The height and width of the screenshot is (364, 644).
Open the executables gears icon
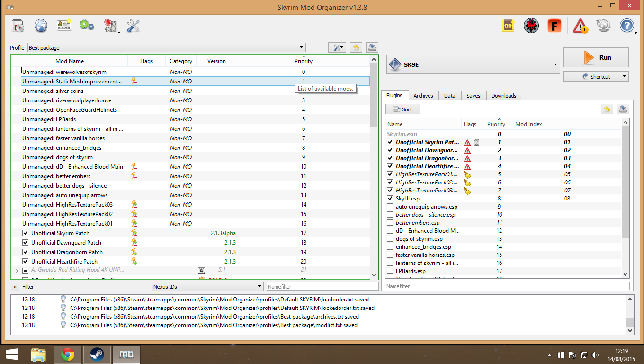(x=87, y=26)
